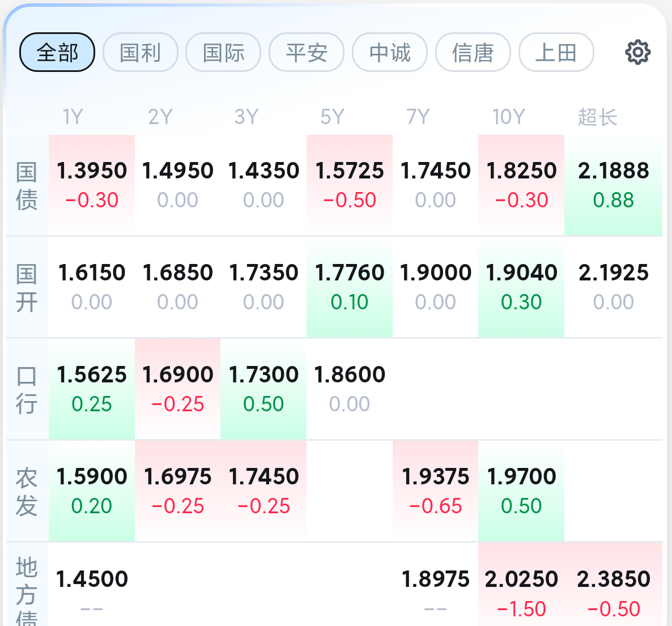Select the 平安 broker tab
Image resolution: width=672 pixels, height=626 pixels.
click(307, 53)
